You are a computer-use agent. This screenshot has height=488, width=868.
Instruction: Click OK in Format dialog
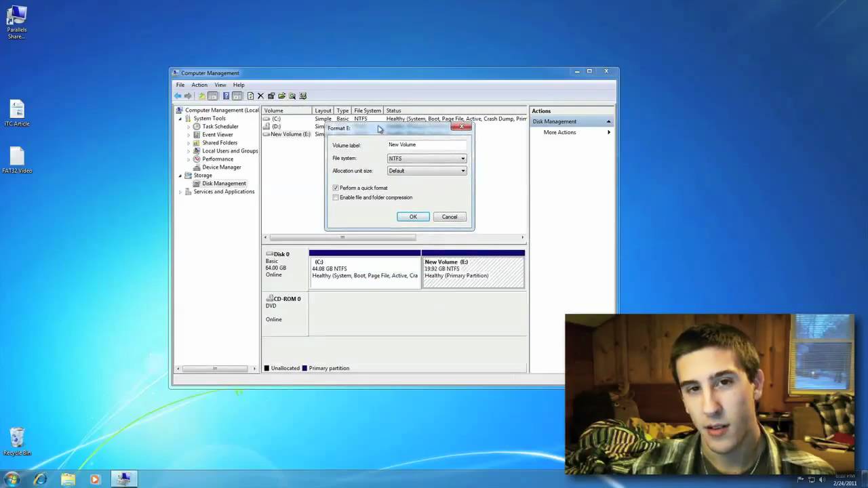pyautogui.click(x=413, y=217)
